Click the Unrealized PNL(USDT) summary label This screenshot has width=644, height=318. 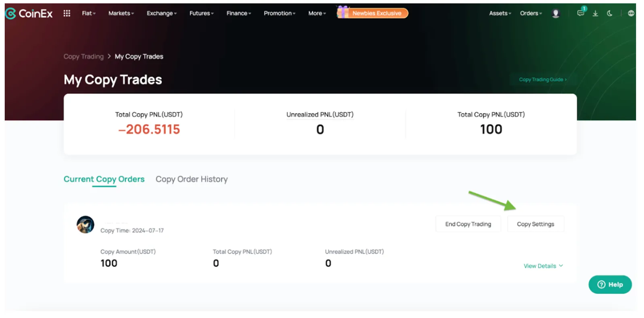(320, 115)
